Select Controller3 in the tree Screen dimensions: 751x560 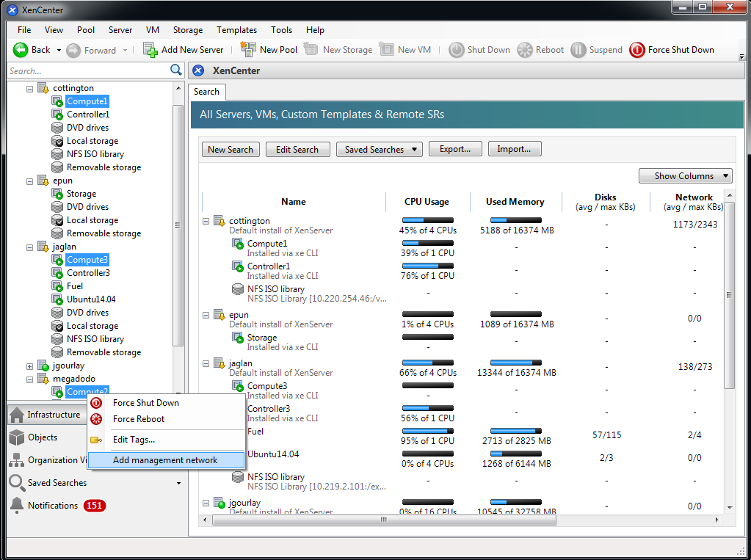click(x=88, y=273)
